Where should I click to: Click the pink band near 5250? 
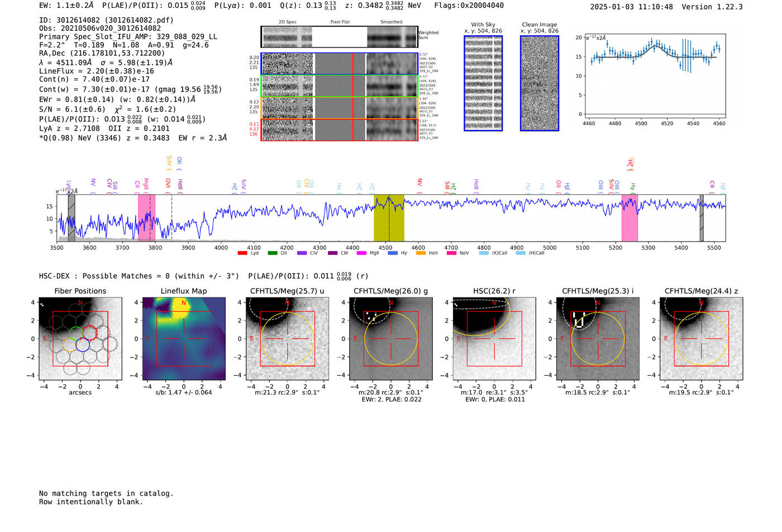coord(630,218)
